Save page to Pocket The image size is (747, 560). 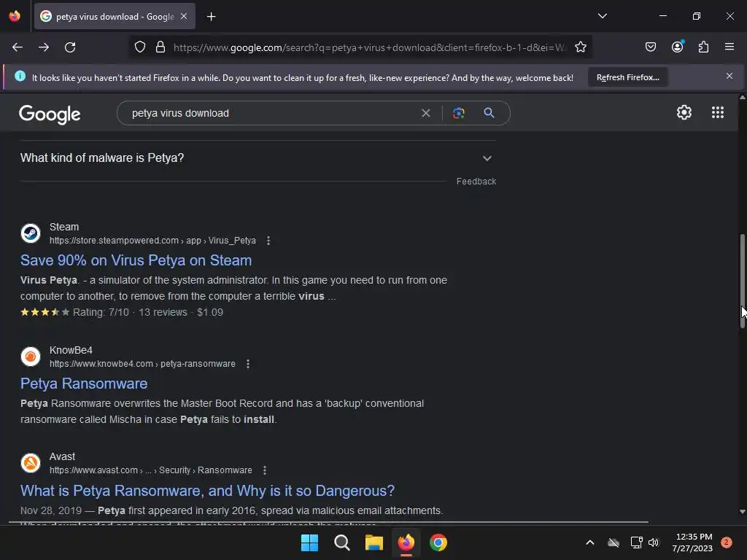(x=650, y=47)
